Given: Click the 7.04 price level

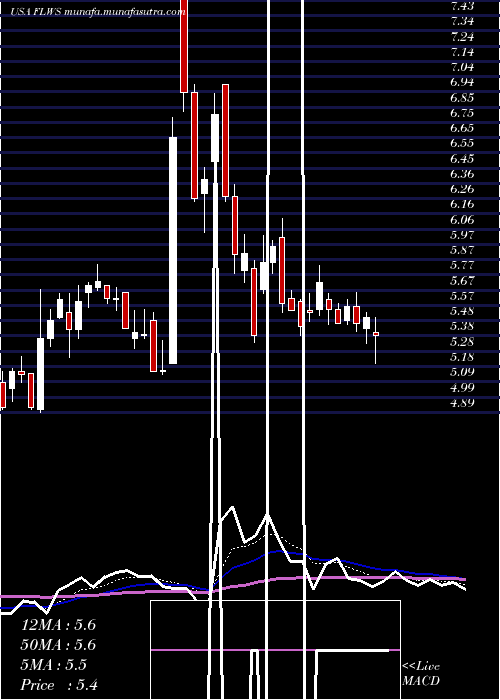Looking at the screenshot, I should (462, 67).
